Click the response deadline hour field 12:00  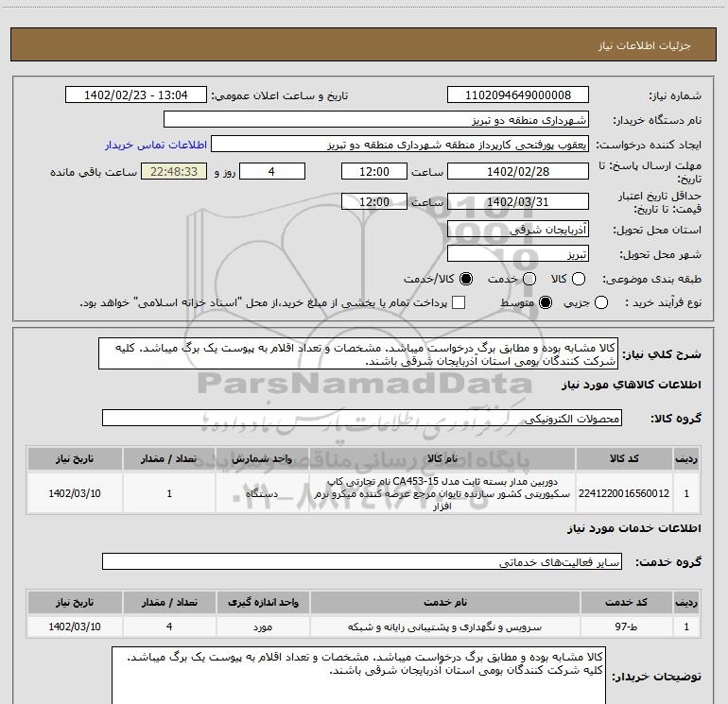pyautogui.click(x=374, y=171)
